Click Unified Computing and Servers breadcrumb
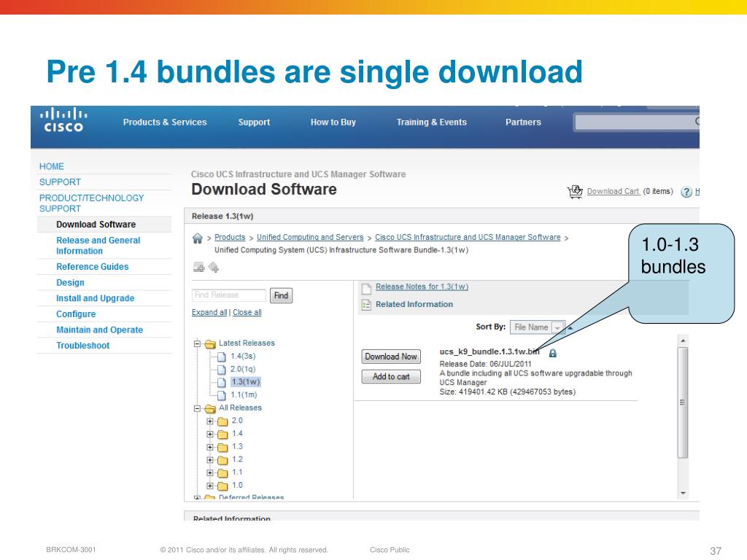747x560 pixels. (x=309, y=237)
